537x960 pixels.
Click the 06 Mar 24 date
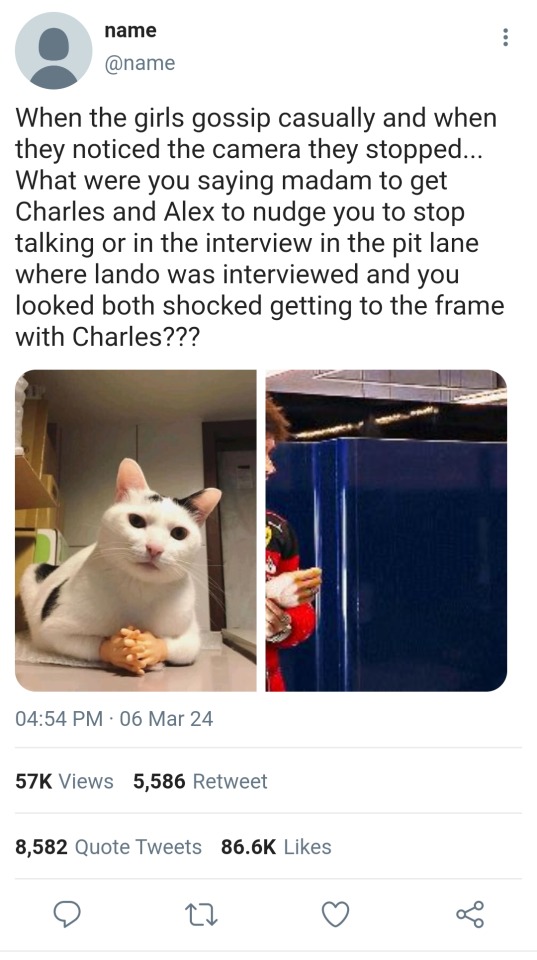(167, 718)
